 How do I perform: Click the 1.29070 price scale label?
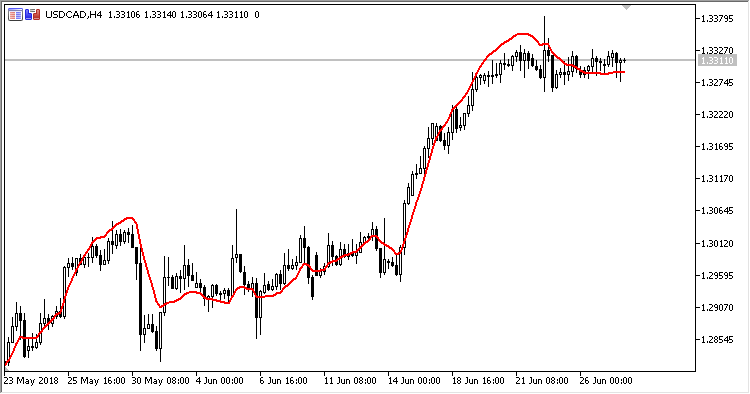coord(717,307)
